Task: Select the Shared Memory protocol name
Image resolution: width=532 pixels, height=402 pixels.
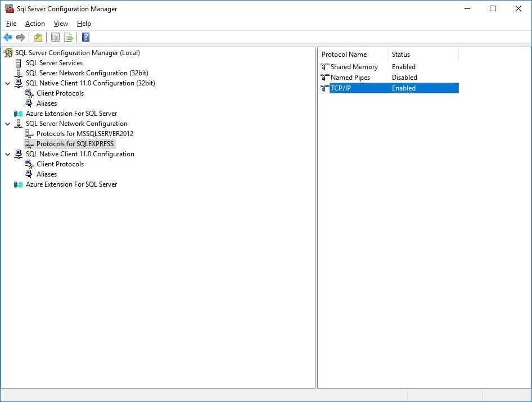Action: click(354, 67)
